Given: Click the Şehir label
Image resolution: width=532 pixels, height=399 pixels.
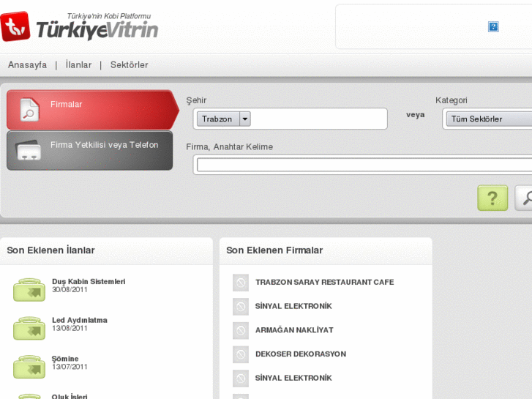Looking at the screenshot, I should click(x=196, y=100).
